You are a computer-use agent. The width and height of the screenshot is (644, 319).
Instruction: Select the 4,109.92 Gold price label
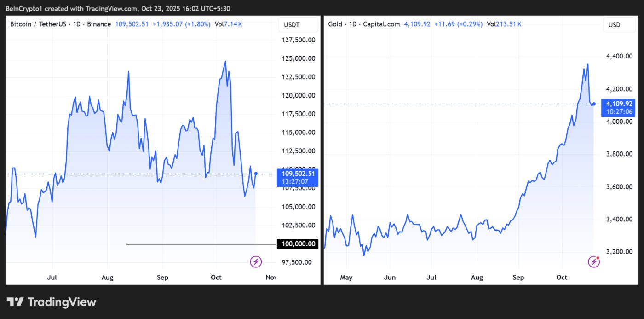click(x=620, y=104)
